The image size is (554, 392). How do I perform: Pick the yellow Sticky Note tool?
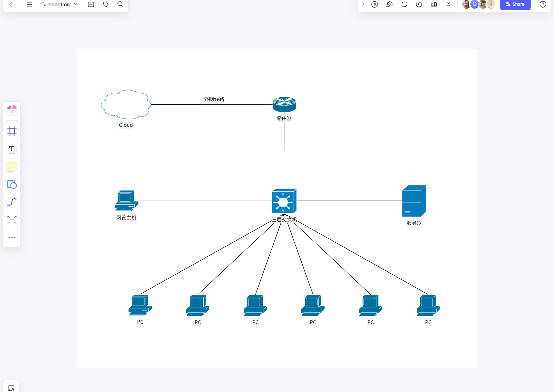pyautogui.click(x=12, y=167)
